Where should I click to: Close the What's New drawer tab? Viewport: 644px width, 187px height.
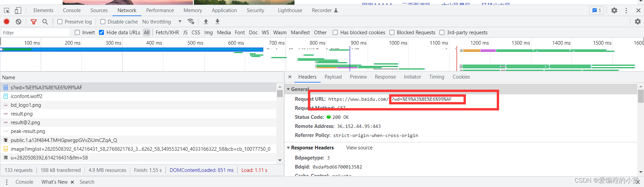72,182
